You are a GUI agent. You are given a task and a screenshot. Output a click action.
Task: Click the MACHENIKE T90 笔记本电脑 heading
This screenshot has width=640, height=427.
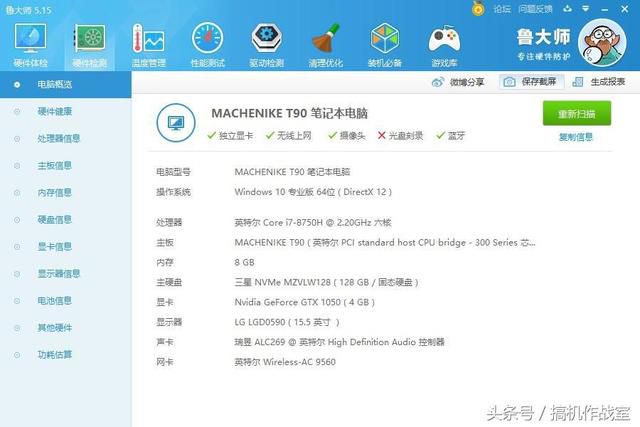click(x=289, y=113)
